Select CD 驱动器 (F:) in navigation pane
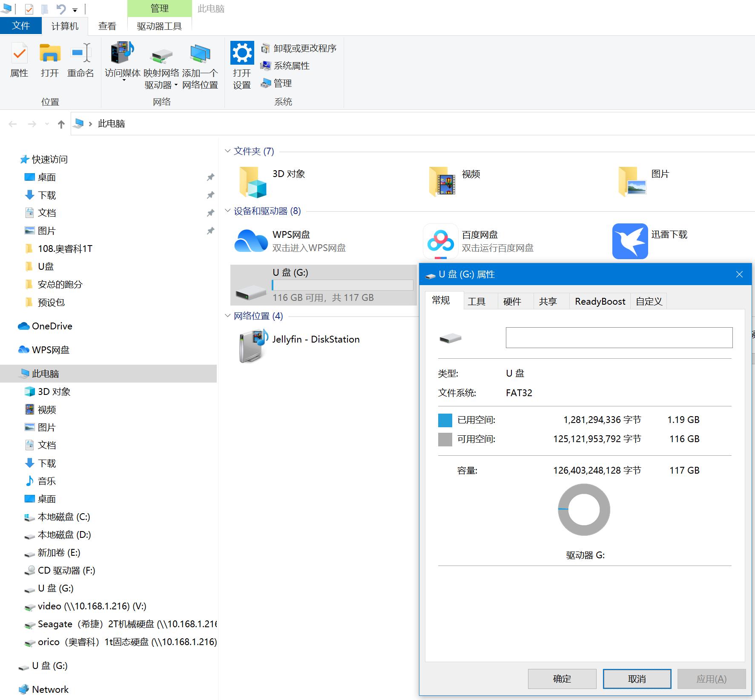 pos(60,570)
